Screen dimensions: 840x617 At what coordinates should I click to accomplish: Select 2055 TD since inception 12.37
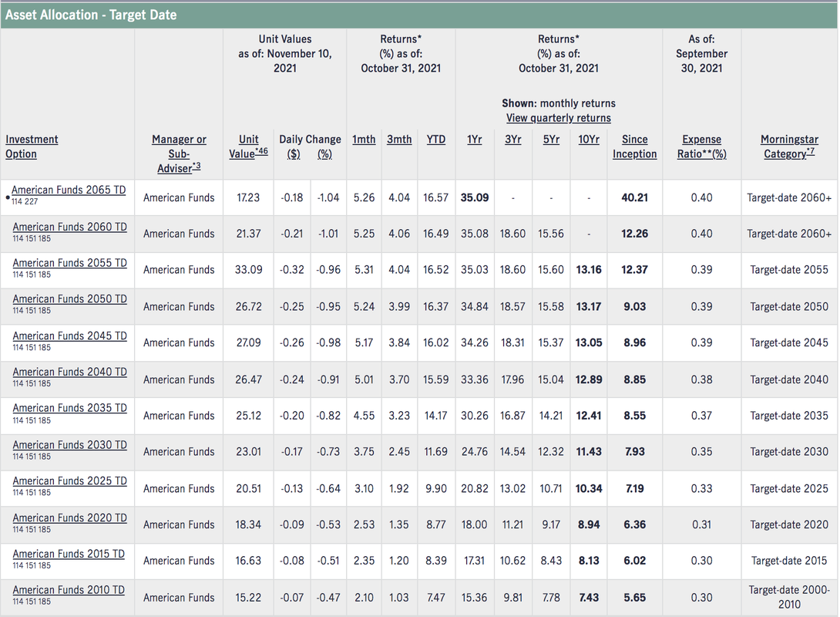click(x=635, y=270)
